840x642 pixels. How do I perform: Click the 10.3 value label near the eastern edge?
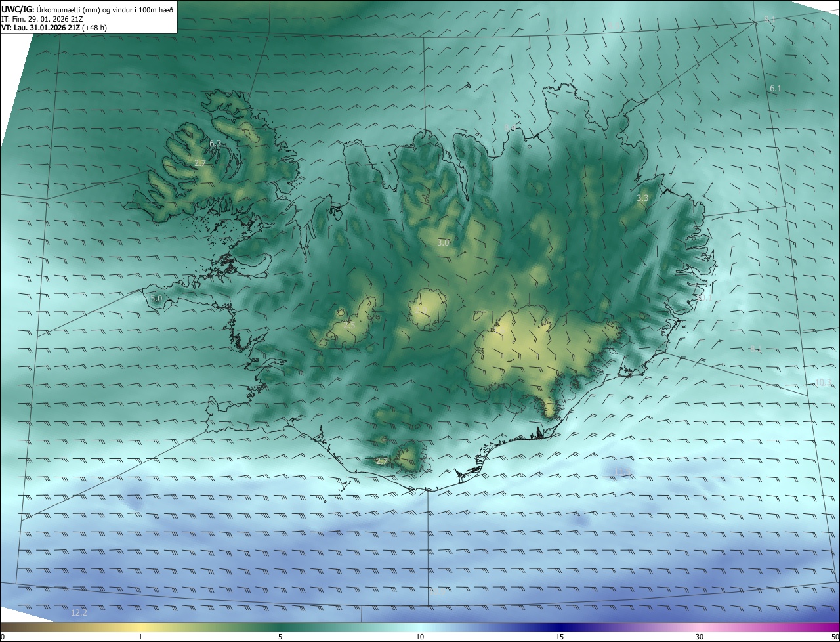tap(822, 382)
